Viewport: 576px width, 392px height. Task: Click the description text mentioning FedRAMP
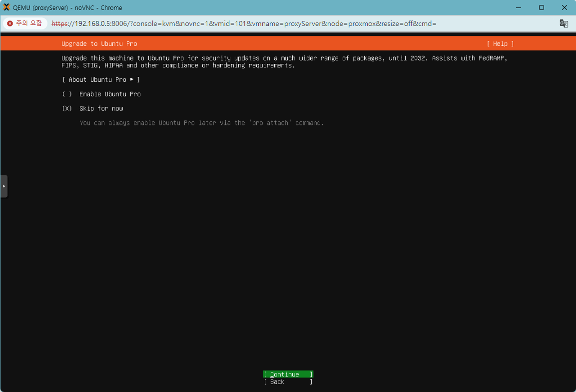(x=284, y=61)
